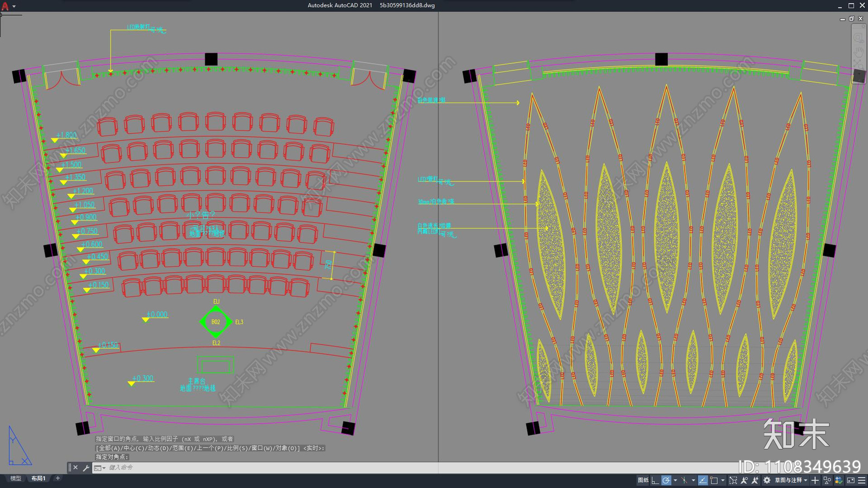Select the EL3 label beside the B02 marker
This screenshot has height=488, width=868.
pyautogui.click(x=239, y=322)
